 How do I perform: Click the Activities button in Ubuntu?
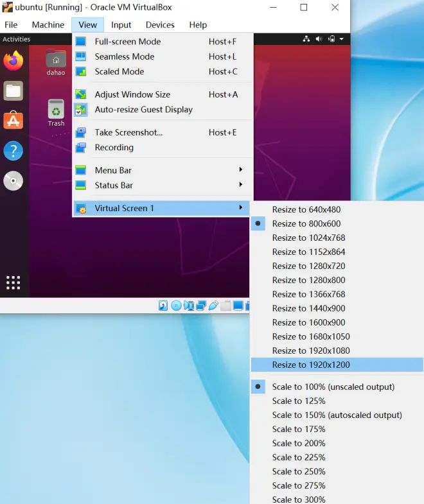(17, 39)
